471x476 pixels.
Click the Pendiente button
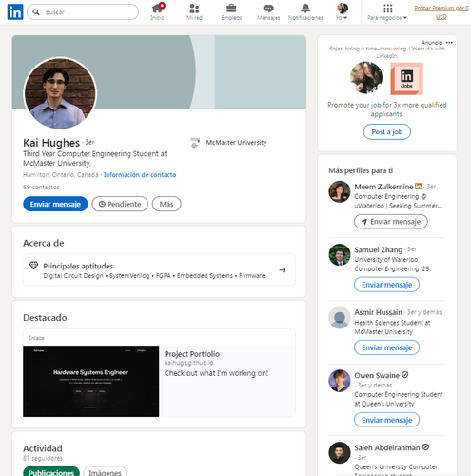[120, 204]
